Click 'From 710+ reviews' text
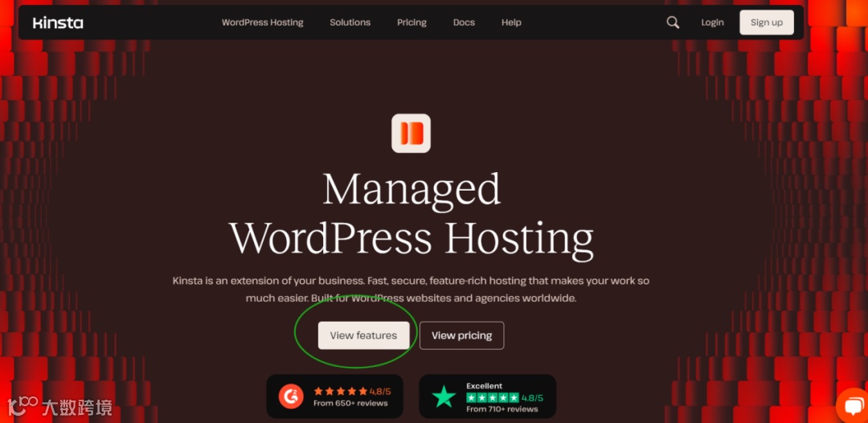 click(x=502, y=409)
